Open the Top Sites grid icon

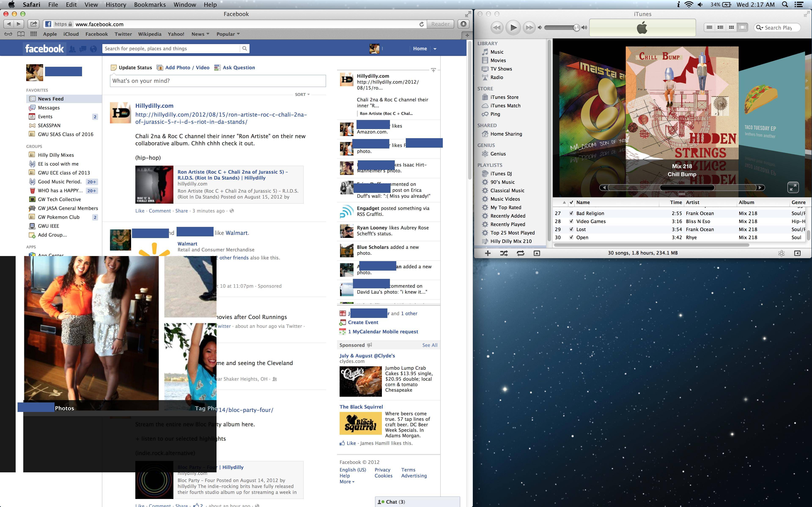click(34, 34)
